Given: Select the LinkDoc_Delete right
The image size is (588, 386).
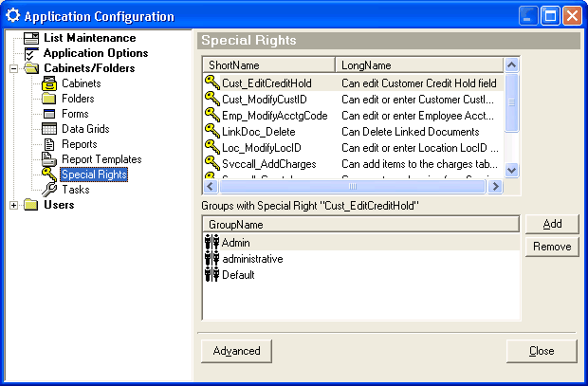Looking at the screenshot, I should point(258,132).
